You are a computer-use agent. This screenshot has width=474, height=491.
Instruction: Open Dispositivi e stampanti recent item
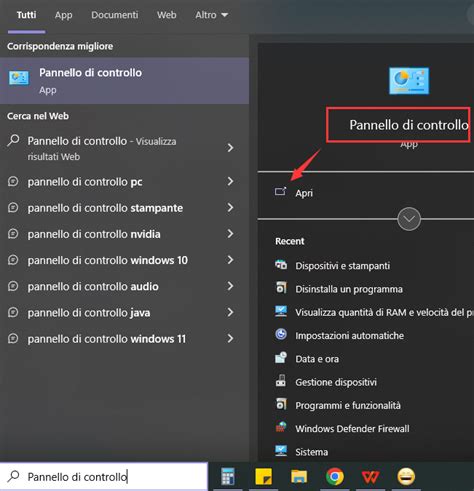point(343,266)
